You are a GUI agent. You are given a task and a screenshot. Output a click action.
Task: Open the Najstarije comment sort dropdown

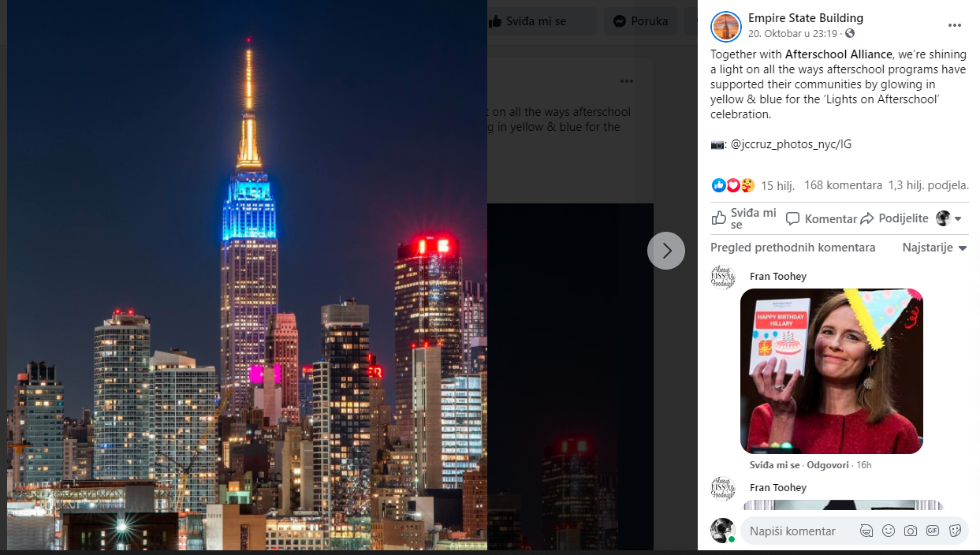tap(935, 248)
